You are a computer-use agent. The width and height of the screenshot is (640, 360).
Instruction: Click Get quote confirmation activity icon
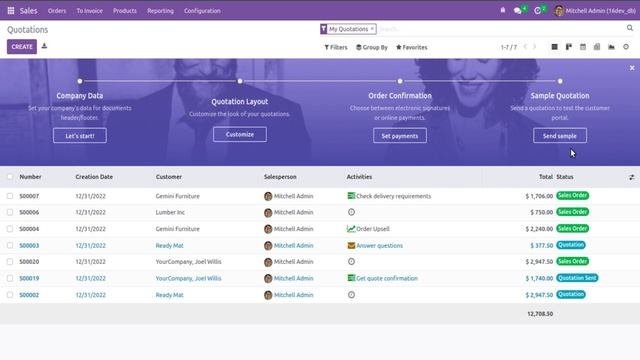pos(351,278)
